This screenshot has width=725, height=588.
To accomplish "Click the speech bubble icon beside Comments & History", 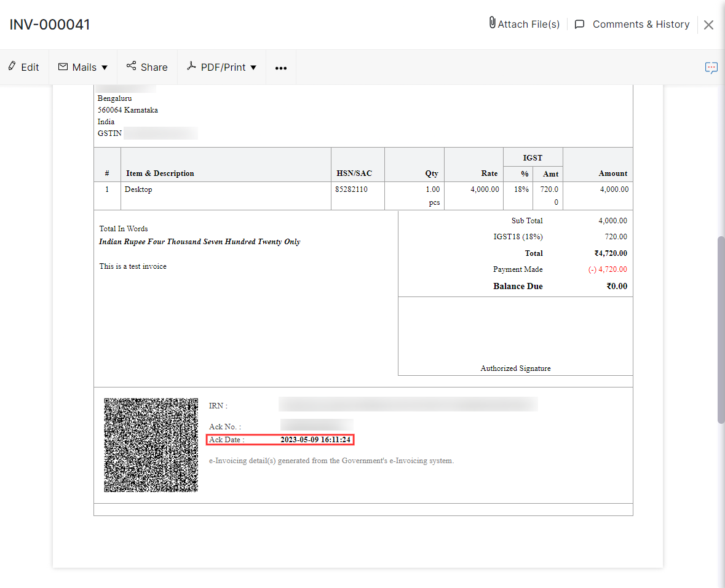I will pyautogui.click(x=579, y=25).
